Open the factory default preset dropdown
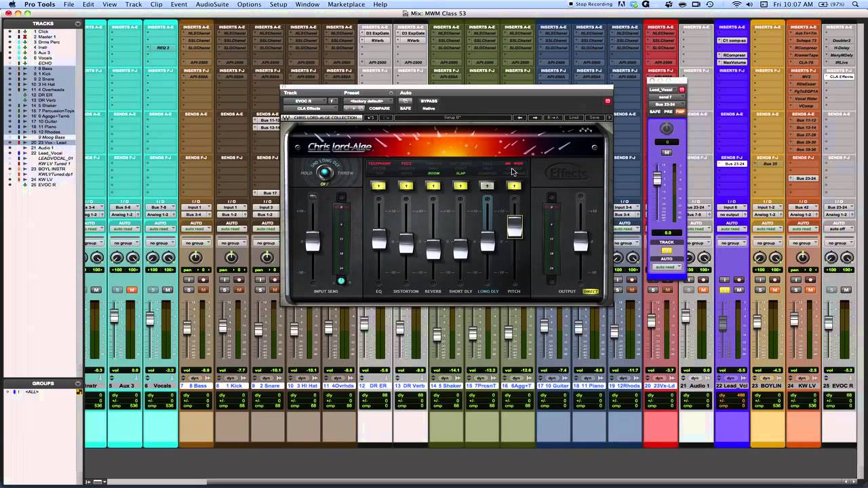Screen dimensions: 868x488 coord(368,100)
